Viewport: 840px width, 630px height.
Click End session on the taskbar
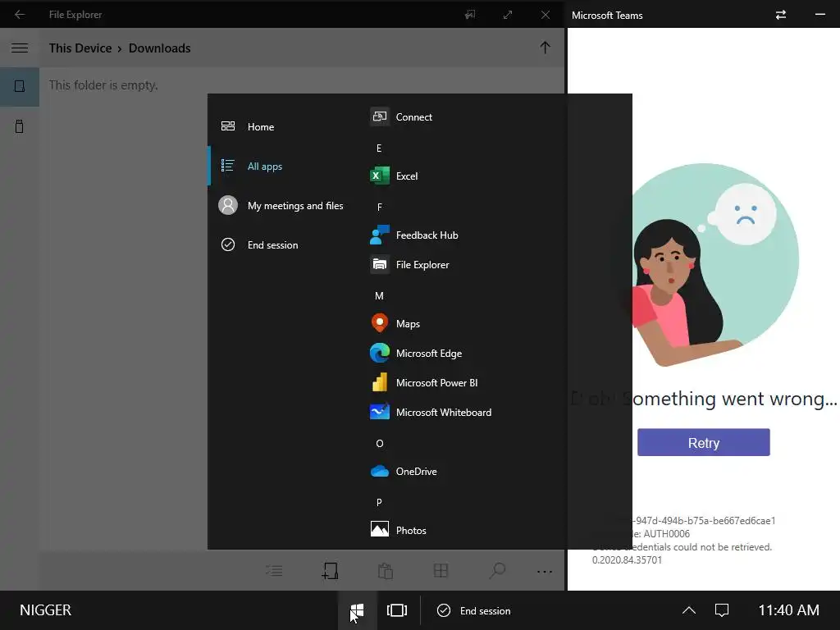[474, 610]
